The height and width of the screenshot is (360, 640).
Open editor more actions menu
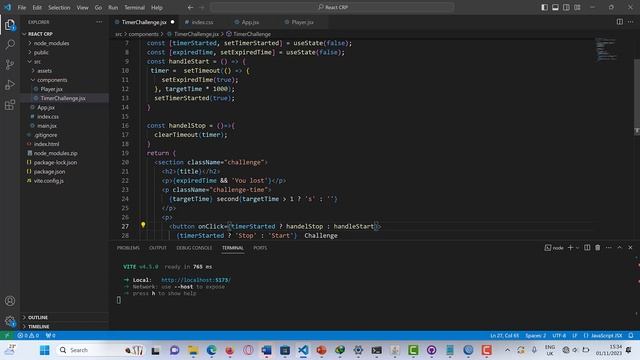pyautogui.click(x=631, y=22)
